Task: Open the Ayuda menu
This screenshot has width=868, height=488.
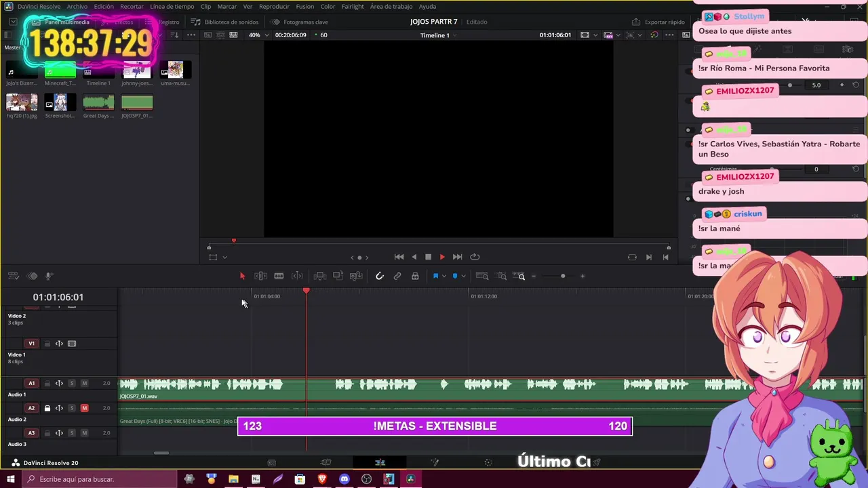Action: click(x=427, y=6)
